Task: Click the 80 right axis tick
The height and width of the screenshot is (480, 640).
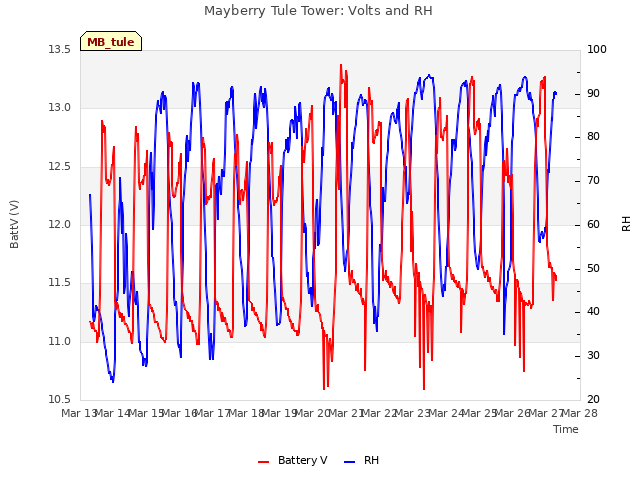Action: coord(593,137)
